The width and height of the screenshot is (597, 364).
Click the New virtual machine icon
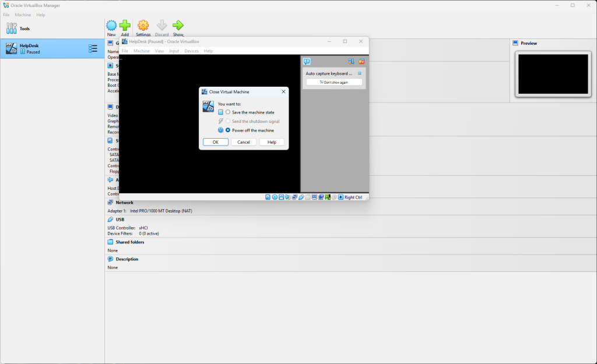[111, 25]
